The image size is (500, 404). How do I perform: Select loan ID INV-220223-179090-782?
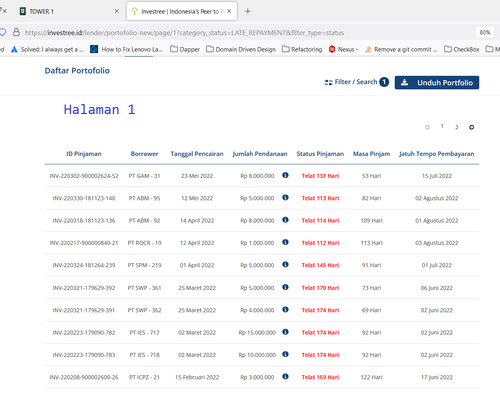(84, 332)
